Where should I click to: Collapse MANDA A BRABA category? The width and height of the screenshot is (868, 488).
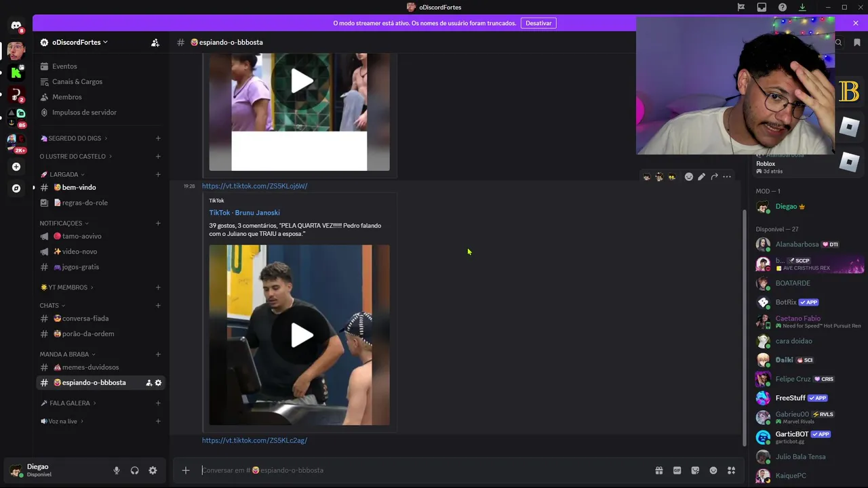click(68, 354)
